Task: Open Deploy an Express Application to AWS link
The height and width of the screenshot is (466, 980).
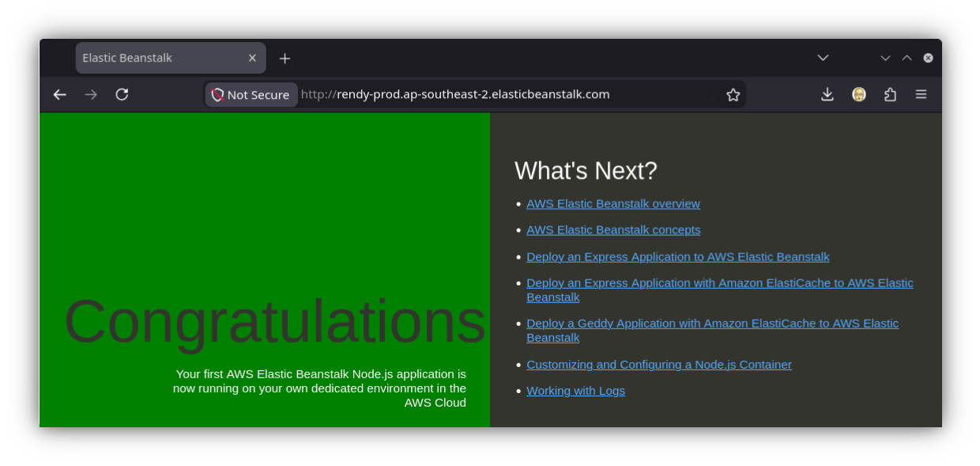Action: (678, 257)
